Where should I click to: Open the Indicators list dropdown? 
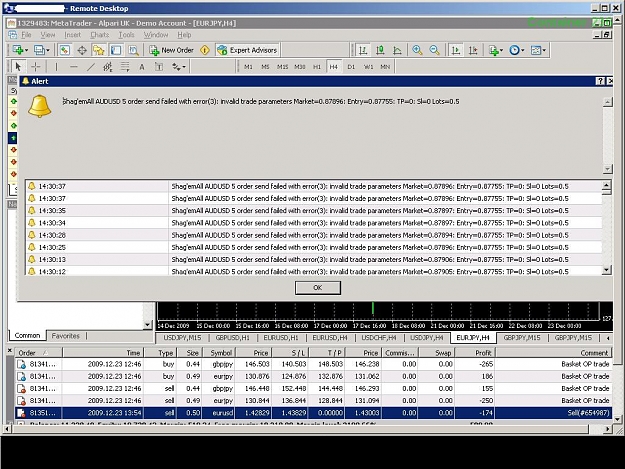click(496, 50)
